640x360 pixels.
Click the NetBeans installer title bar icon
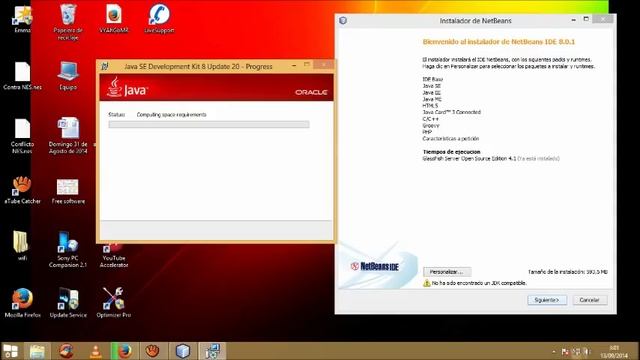(343, 20)
